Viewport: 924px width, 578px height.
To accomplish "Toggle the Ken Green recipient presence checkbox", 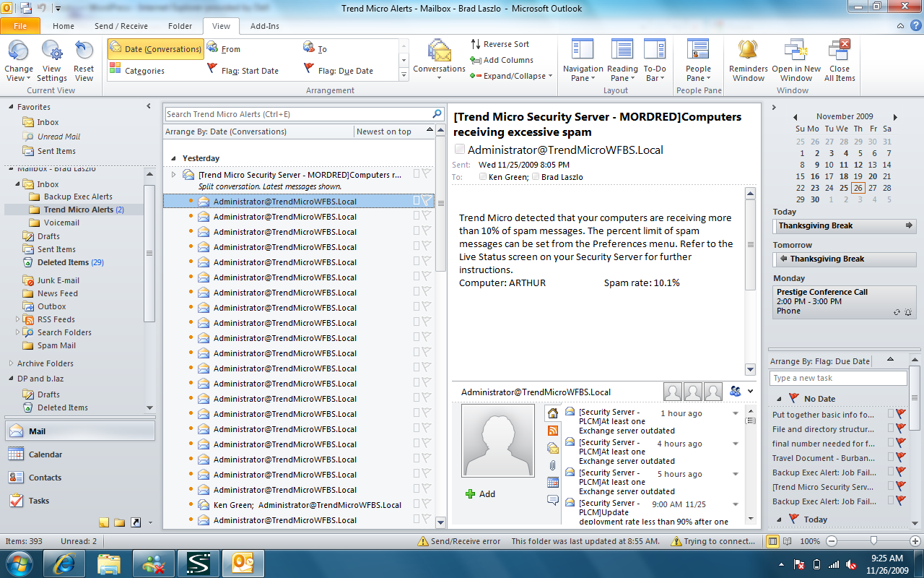I will [483, 177].
